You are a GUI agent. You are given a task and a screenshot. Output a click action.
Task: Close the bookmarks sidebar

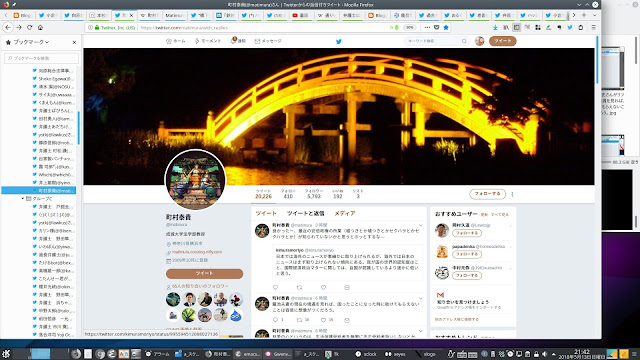74,42
